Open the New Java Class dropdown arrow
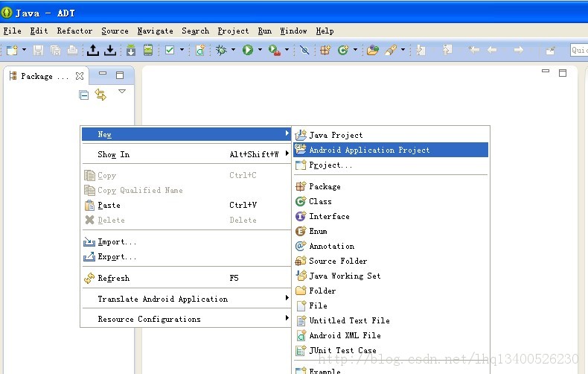The width and height of the screenshot is (588, 374). 355,50
